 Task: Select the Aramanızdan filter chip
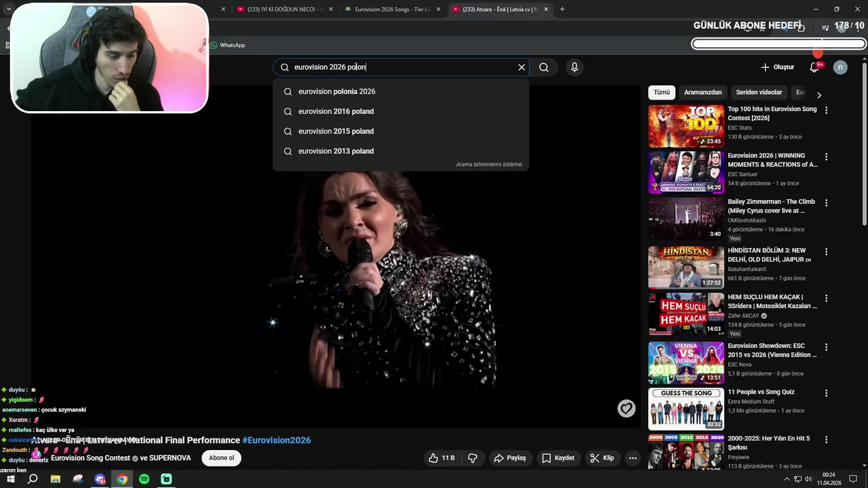point(703,92)
